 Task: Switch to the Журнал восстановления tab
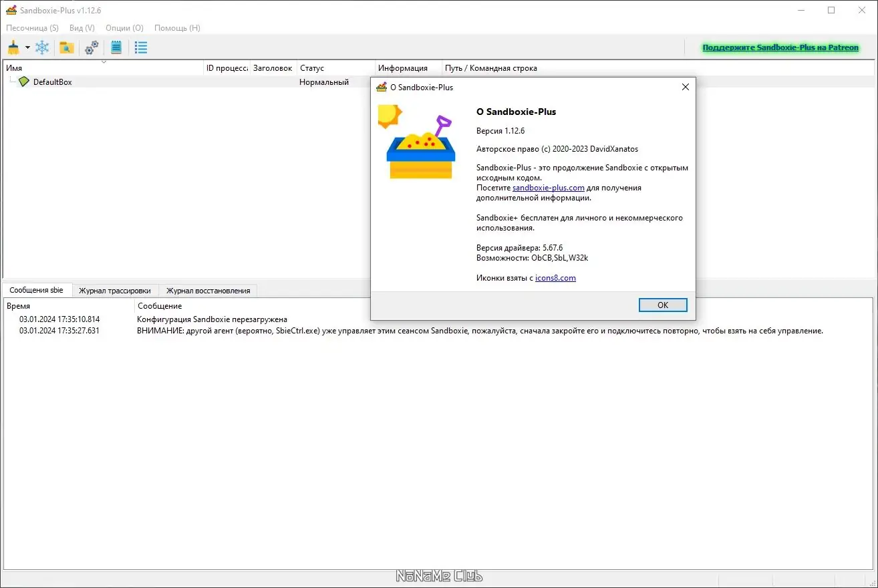coord(208,291)
